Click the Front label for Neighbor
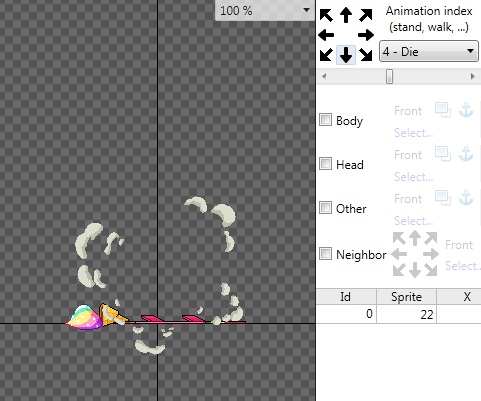Image resolution: width=481 pixels, height=401 pixels. click(x=459, y=245)
